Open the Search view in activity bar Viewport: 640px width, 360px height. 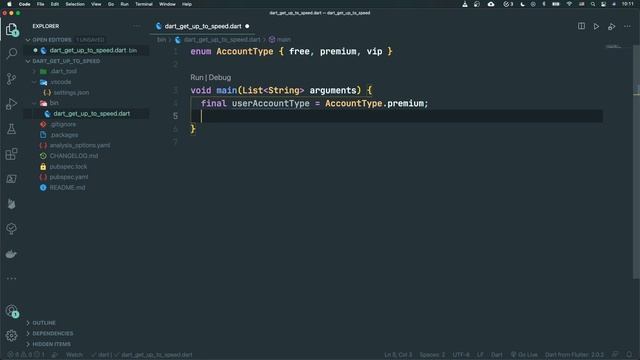point(12,53)
